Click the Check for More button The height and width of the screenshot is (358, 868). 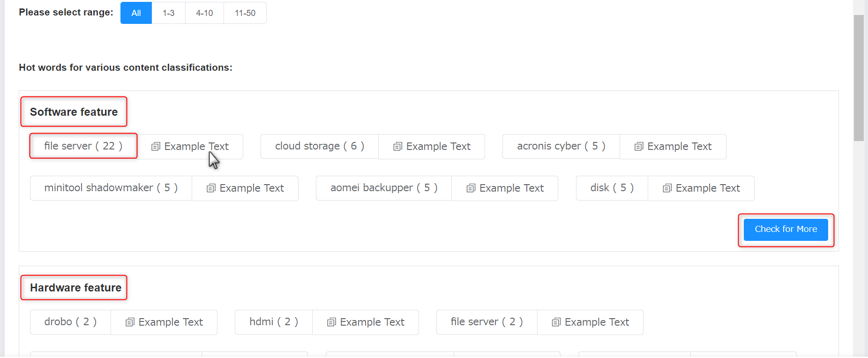tap(786, 230)
